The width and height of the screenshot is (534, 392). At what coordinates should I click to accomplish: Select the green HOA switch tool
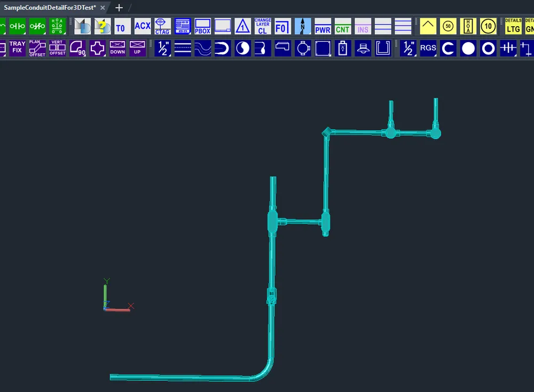point(57,26)
